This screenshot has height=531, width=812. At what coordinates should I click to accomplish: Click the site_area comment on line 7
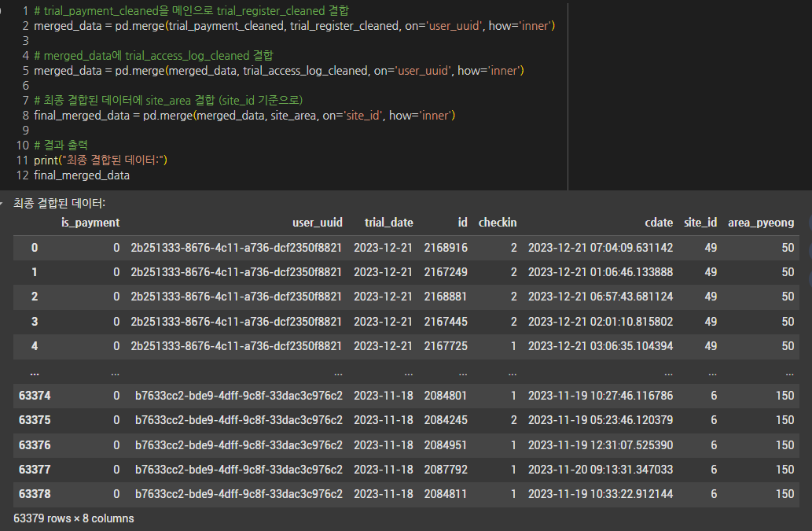[x=168, y=101]
